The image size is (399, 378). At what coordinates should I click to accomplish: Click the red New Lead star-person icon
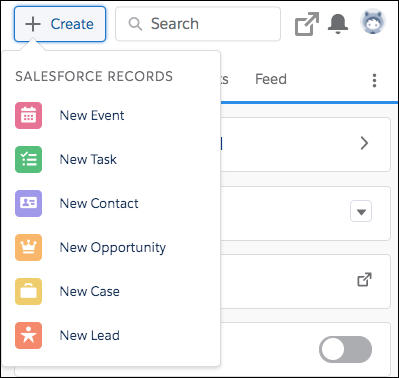[28, 335]
